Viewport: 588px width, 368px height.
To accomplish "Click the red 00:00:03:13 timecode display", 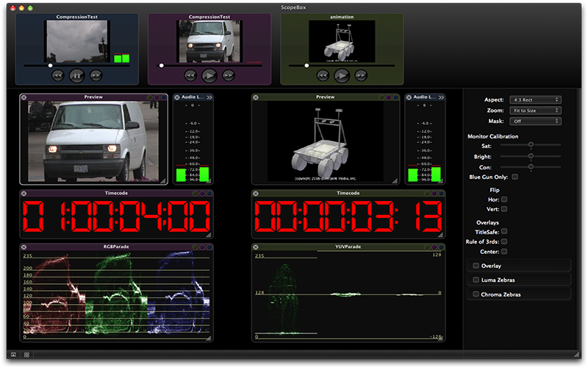I will click(348, 216).
